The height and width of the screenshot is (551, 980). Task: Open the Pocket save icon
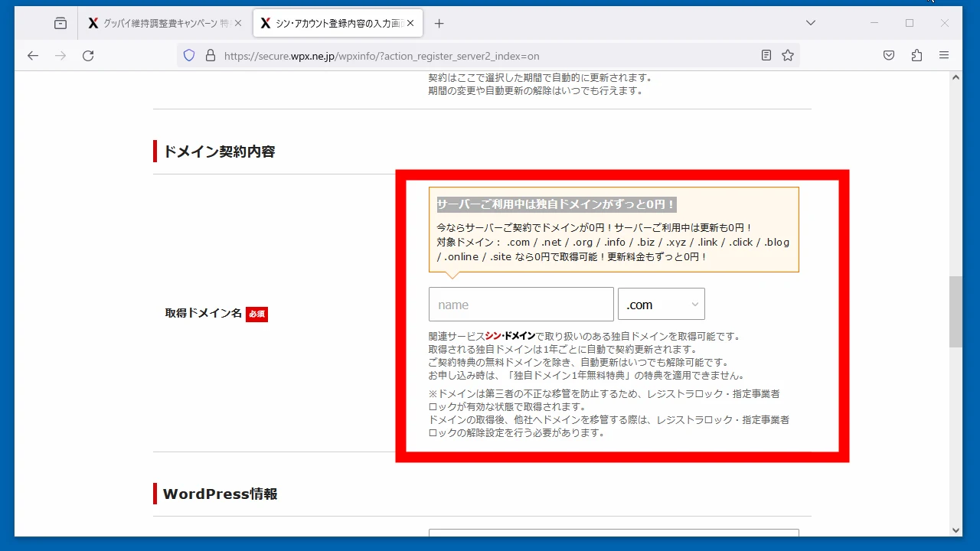889,55
